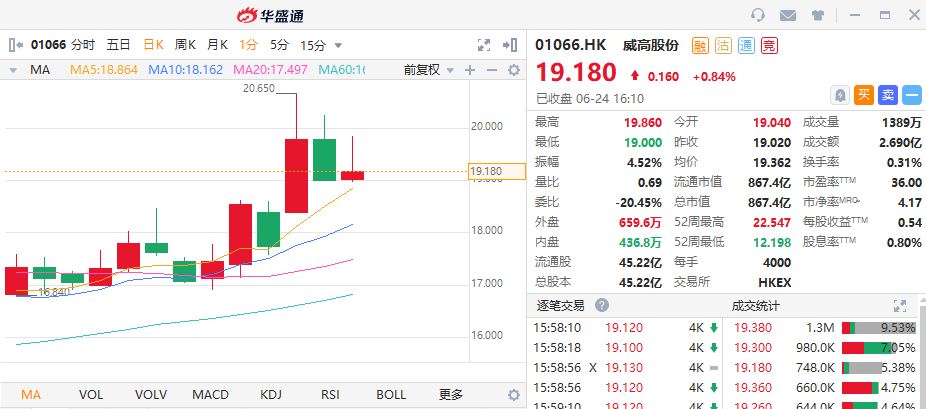Click the MA20:17.497 legend value

(x=270, y=70)
